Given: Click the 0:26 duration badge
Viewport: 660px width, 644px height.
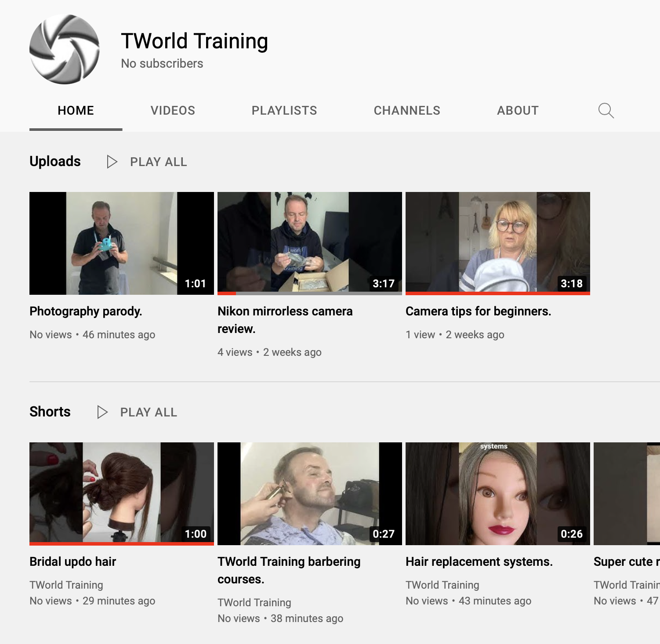Looking at the screenshot, I should click(572, 534).
